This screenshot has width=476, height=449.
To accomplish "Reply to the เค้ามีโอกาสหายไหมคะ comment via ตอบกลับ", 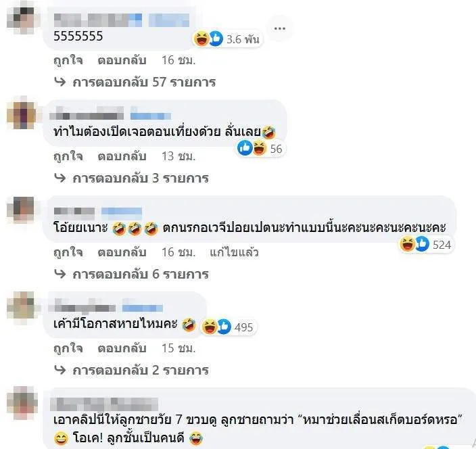I will 122,348.
